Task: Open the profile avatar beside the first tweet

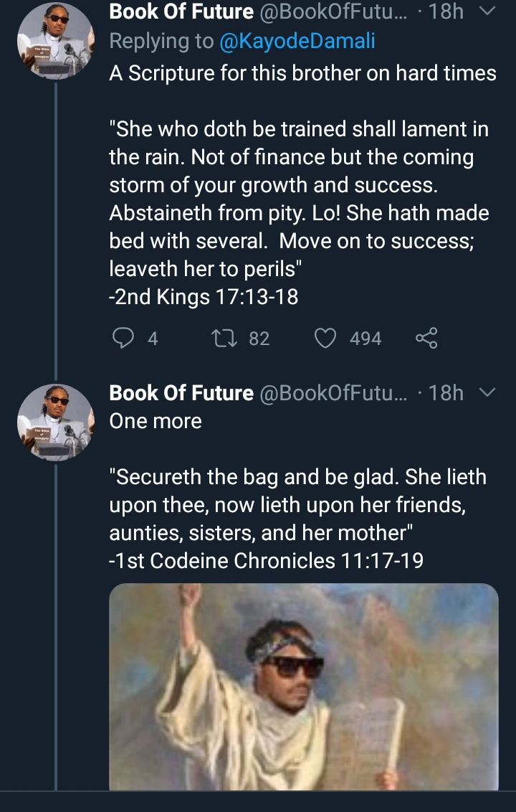Action: [56, 41]
